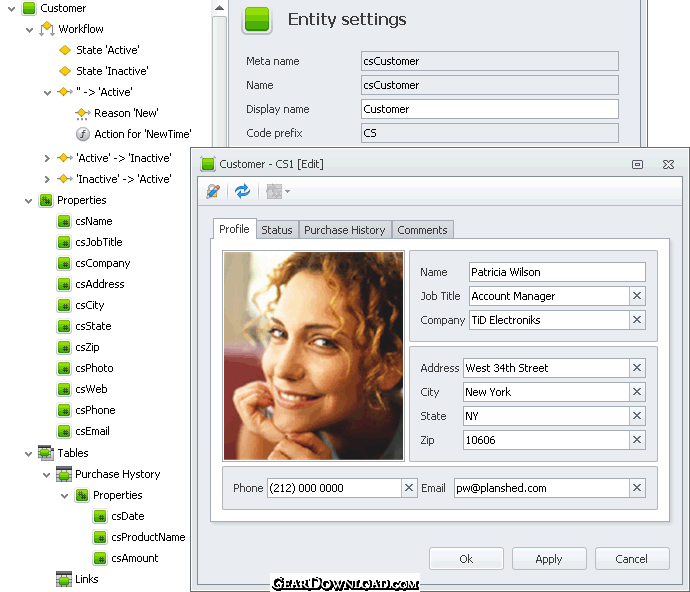The height and width of the screenshot is (592, 690).
Task: Collapse the Purchase Hystory node
Action: pos(47,475)
